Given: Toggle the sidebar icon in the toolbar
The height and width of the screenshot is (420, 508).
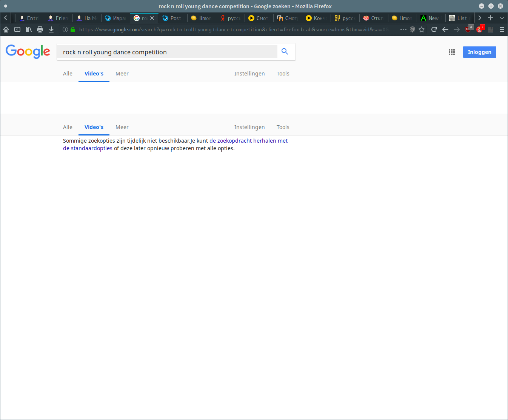Looking at the screenshot, I should pos(17,29).
